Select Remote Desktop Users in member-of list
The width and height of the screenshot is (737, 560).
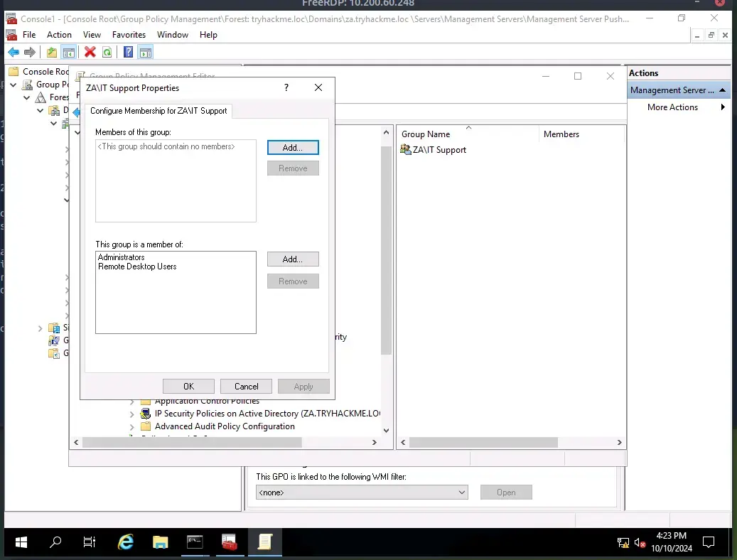(x=137, y=266)
